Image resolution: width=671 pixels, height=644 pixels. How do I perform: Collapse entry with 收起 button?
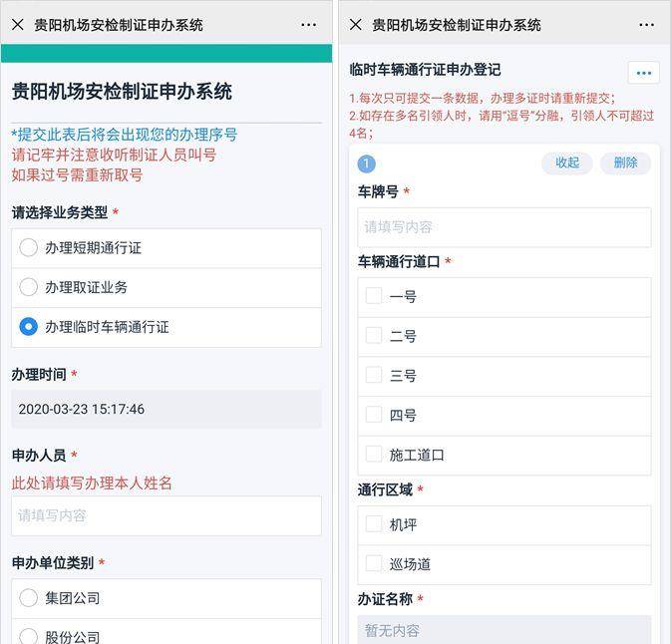point(567,163)
